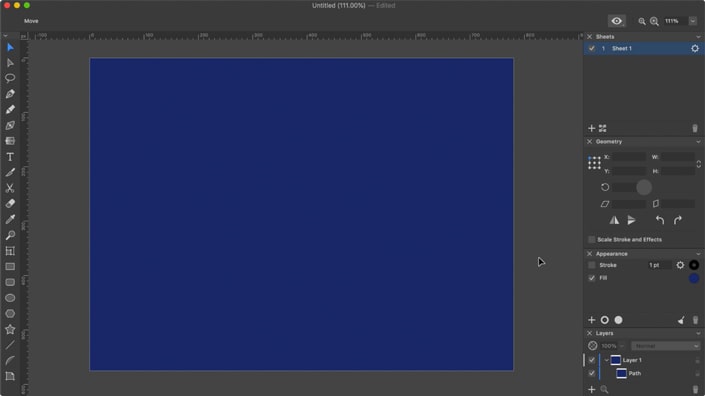The height and width of the screenshot is (396, 705).
Task: Select the Zoom magnifier tool
Action: [10, 235]
